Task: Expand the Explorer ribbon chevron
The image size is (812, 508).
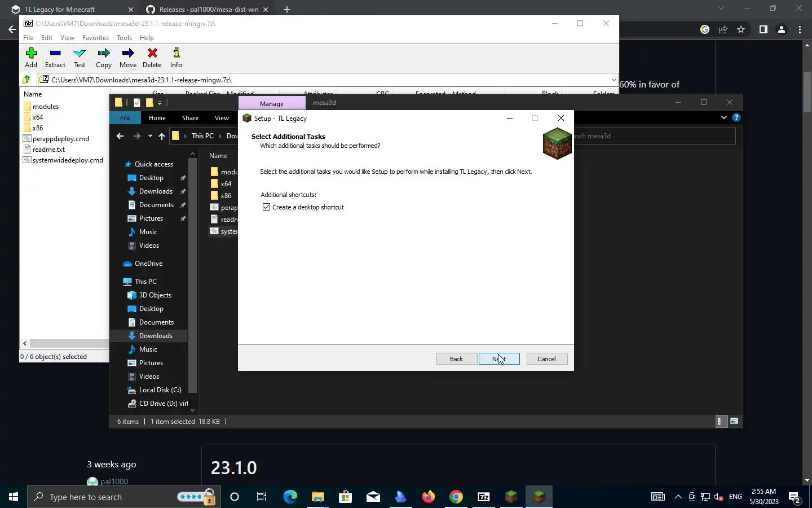Action: [724, 118]
